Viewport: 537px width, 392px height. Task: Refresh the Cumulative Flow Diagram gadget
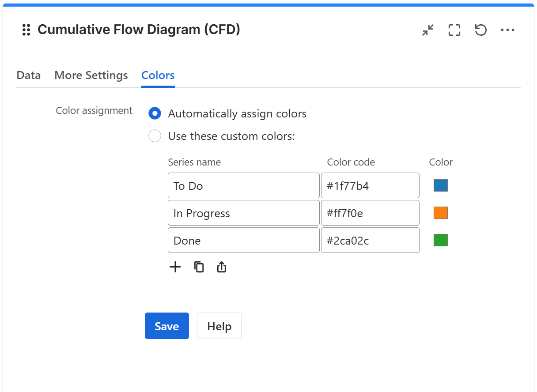(x=480, y=30)
